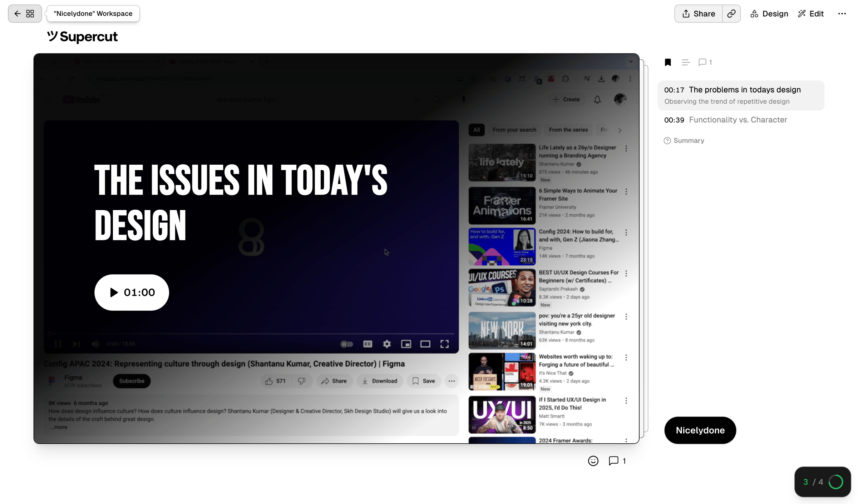This screenshot has width=858, height=504.
Task: Show the video Summary
Action: 684,141
